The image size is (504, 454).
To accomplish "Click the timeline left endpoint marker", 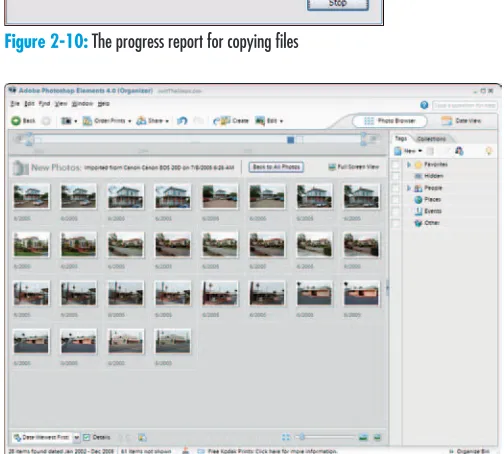I will (x=29, y=140).
